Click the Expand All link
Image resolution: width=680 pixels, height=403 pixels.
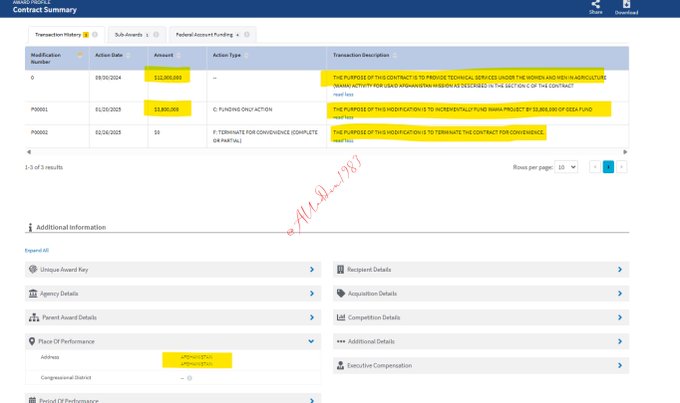point(37,250)
